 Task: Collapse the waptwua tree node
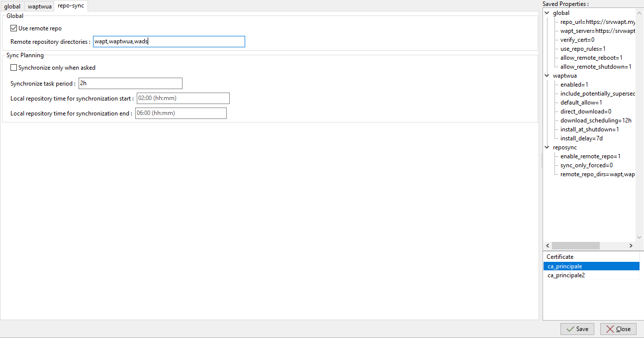click(x=548, y=76)
